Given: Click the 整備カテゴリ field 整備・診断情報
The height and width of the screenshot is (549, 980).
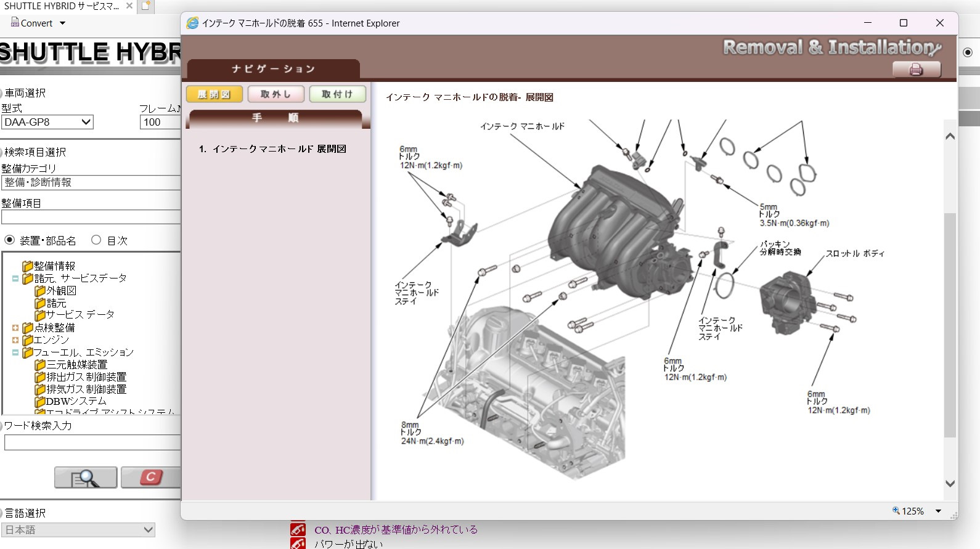Looking at the screenshot, I should point(91,182).
